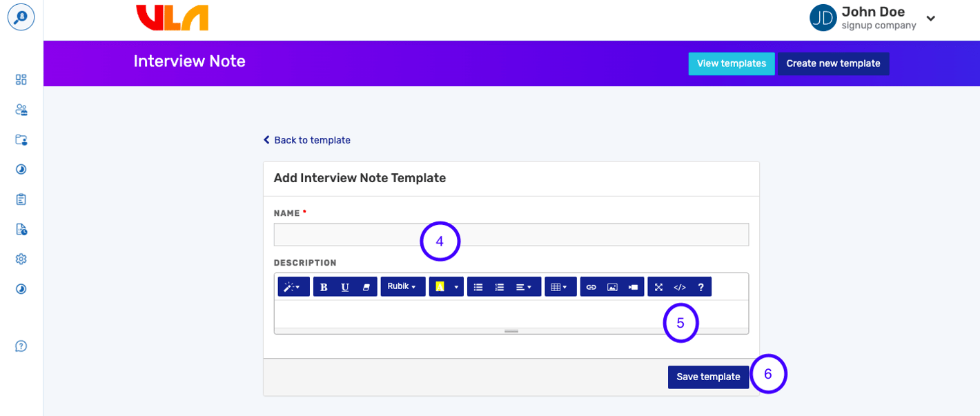Open the settings gear in the sidebar
The width and height of the screenshot is (980, 416).
(x=21, y=259)
